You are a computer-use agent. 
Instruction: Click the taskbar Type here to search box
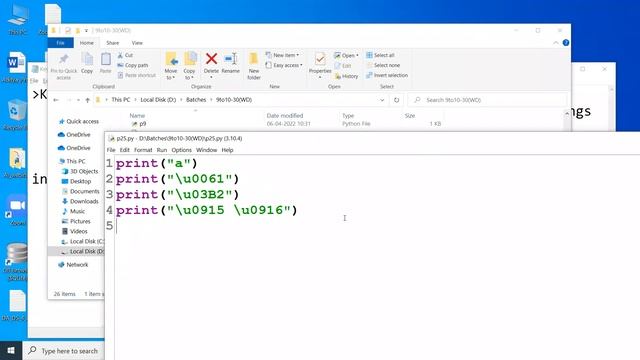click(x=64, y=351)
